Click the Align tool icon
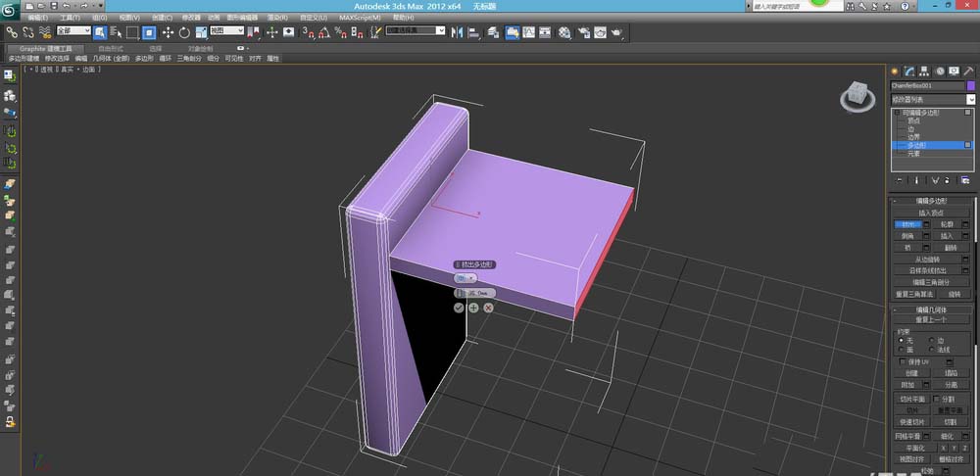Screen dimensions: 980x476 point(473,32)
